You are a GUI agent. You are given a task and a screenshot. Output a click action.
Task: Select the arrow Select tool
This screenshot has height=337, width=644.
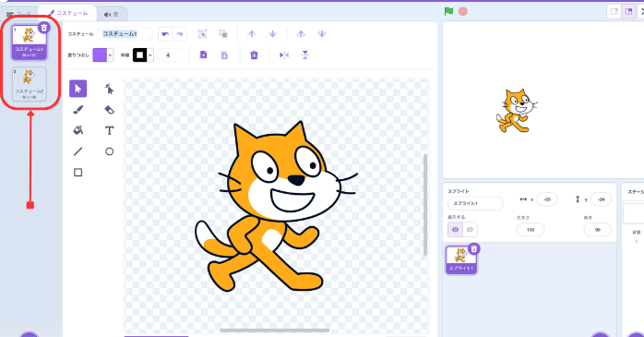point(78,89)
